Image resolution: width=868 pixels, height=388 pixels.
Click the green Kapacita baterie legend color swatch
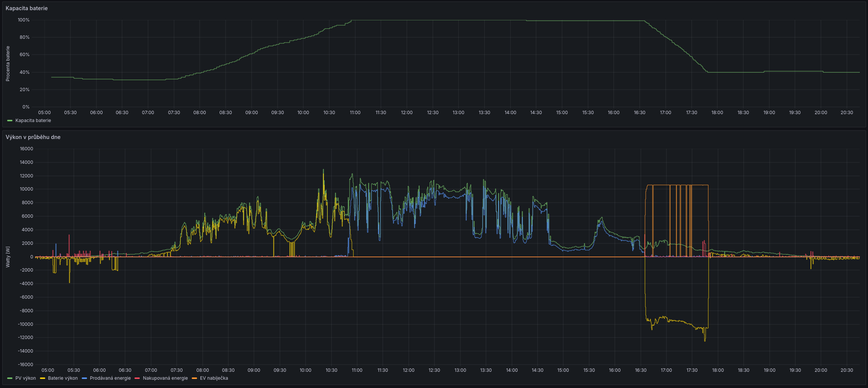pos(10,121)
